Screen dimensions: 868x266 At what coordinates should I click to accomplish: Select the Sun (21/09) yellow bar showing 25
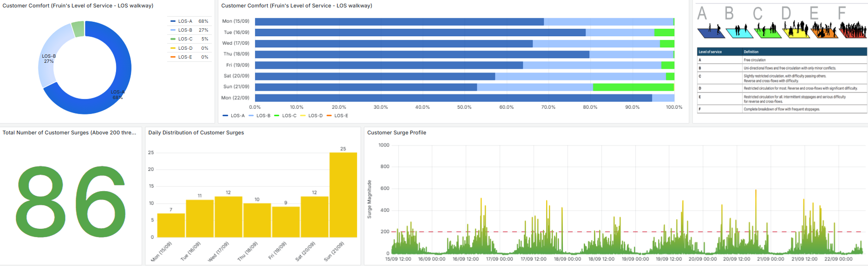(x=343, y=194)
